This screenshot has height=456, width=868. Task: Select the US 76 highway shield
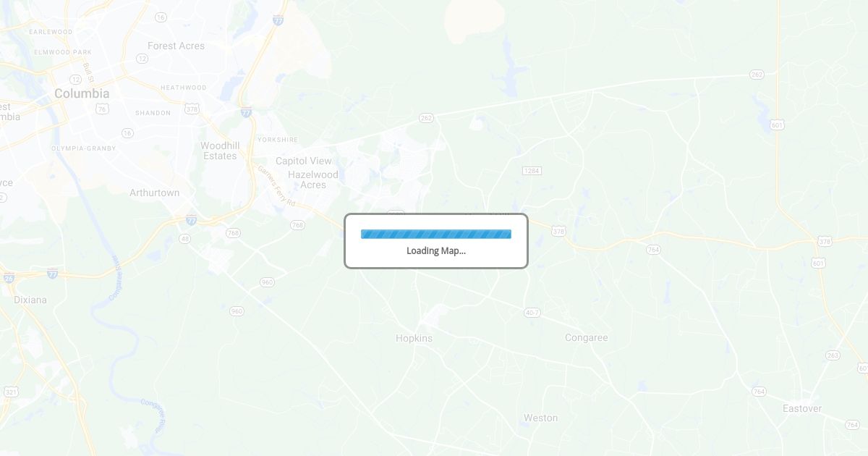[102, 109]
